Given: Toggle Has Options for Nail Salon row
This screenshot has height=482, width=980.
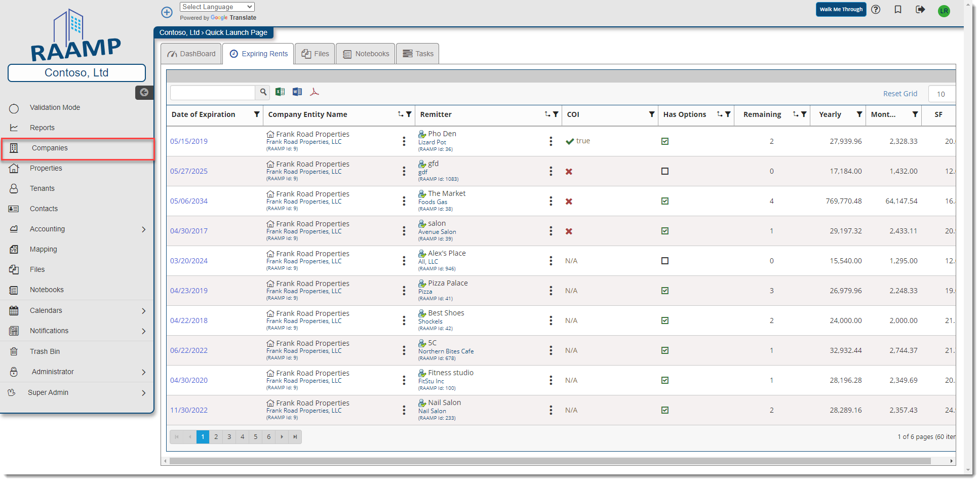Looking at the screenshot, I should [665, 410].
